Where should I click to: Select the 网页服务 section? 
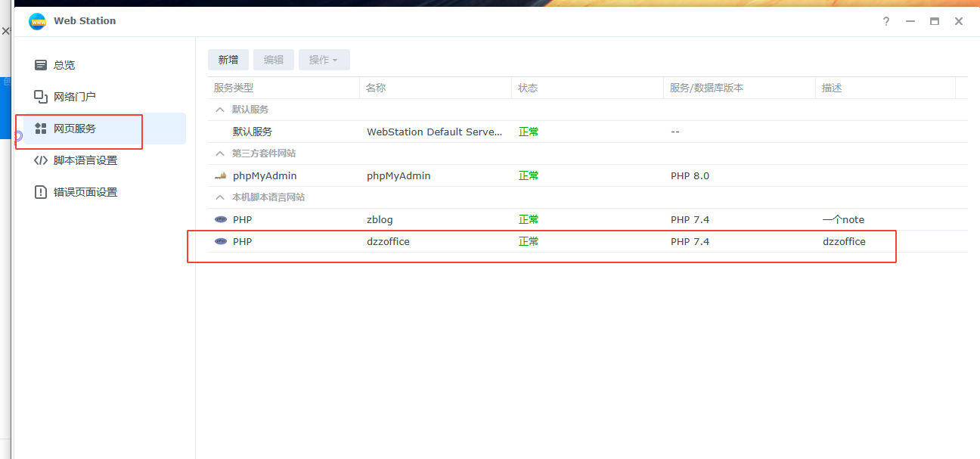click(x=105, y=129)
